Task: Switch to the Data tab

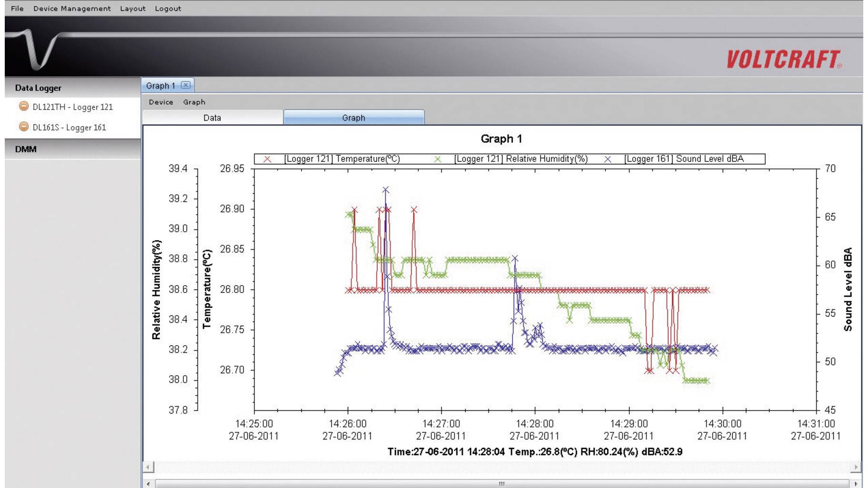Action: click(x=213, y=118)
